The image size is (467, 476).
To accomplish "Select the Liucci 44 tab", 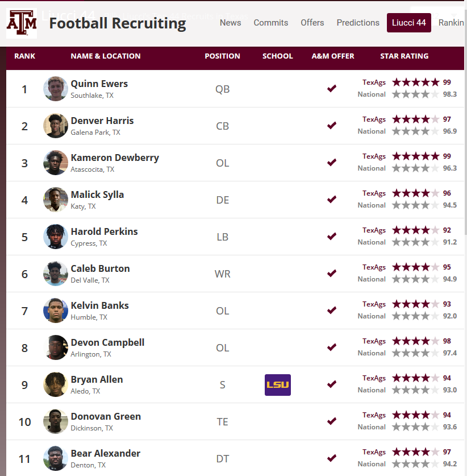I will click(x=408, y=23).
